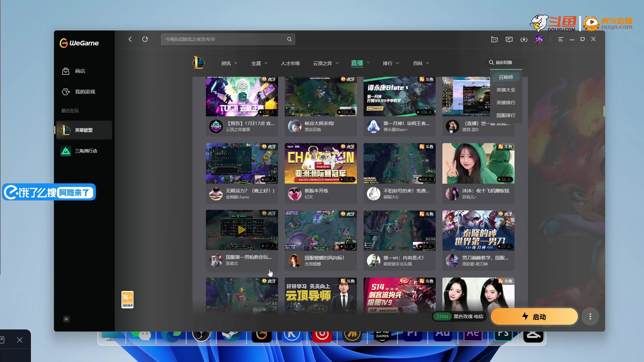The image size is (644, 362).
Task: Choose 召唤师 in the search dropdown
Action: coord(506,77)
